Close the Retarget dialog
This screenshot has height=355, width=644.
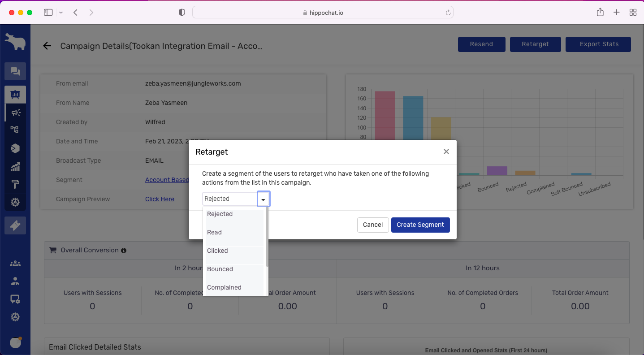(446, 152)
